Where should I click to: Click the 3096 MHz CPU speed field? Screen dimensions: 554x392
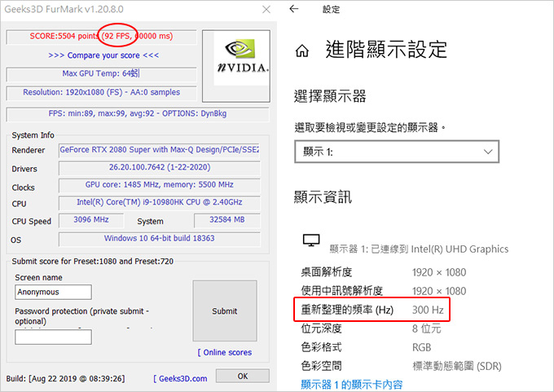pos(91,220)
